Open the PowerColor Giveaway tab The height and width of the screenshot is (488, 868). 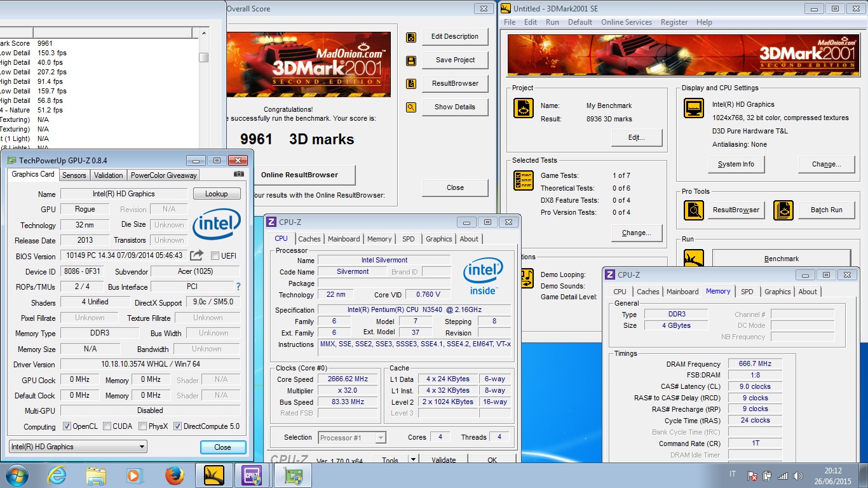[x=164, y=175]
